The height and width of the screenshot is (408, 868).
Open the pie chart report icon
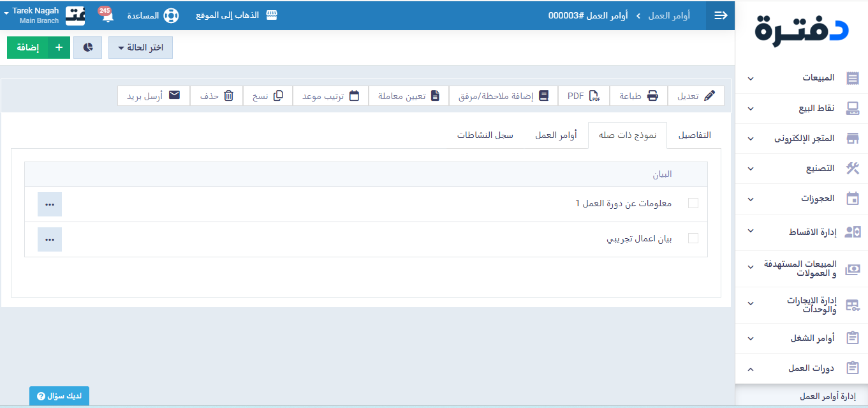[x=88, y=48]
